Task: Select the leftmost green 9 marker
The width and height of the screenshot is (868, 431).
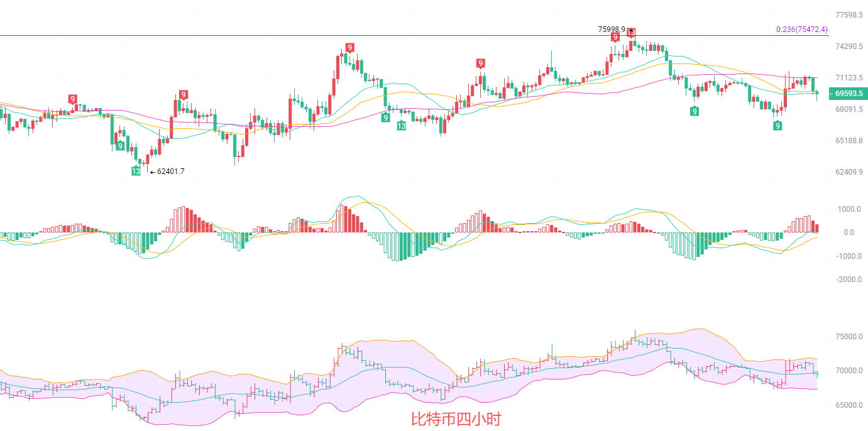Action: (x=119, y=146)
